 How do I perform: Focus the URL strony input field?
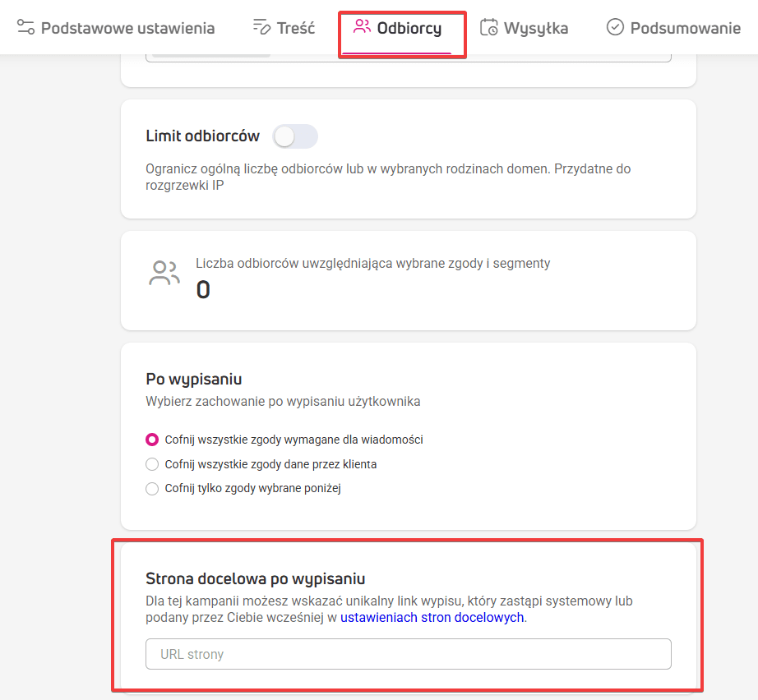click(x=408, y=654)
